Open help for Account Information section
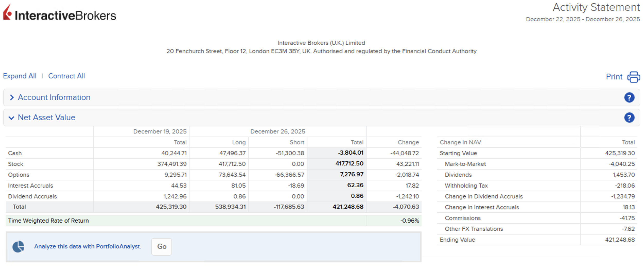Screen dimensions: 644x267 629,98
